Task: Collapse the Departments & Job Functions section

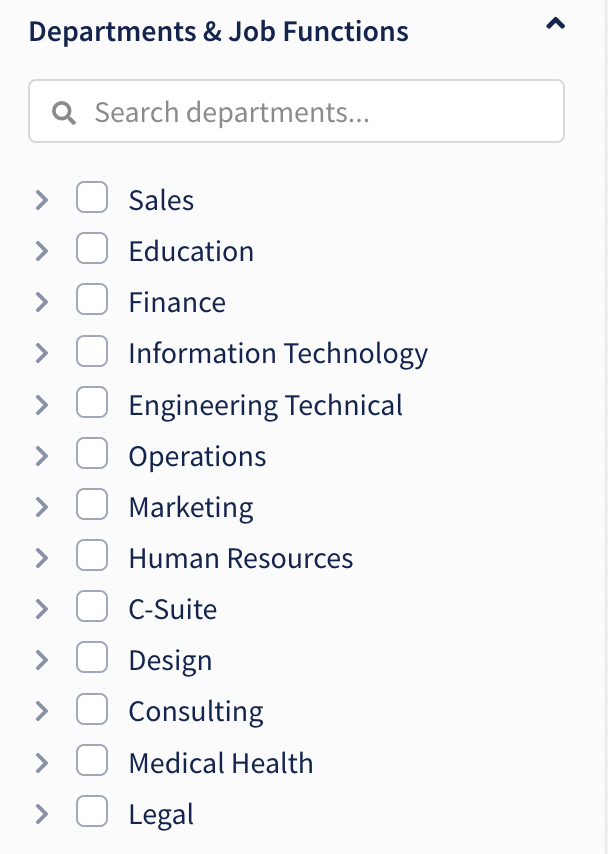Action: [555, 24]
